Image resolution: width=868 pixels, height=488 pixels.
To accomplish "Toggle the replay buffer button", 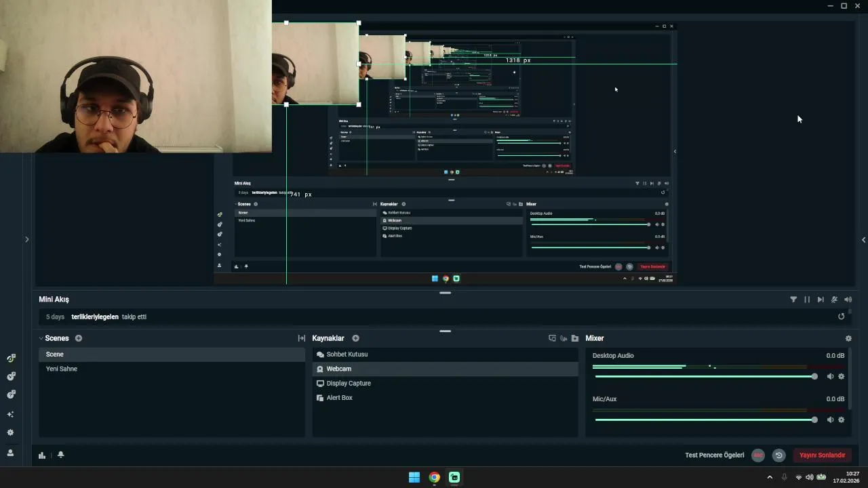I will [778, 455].
